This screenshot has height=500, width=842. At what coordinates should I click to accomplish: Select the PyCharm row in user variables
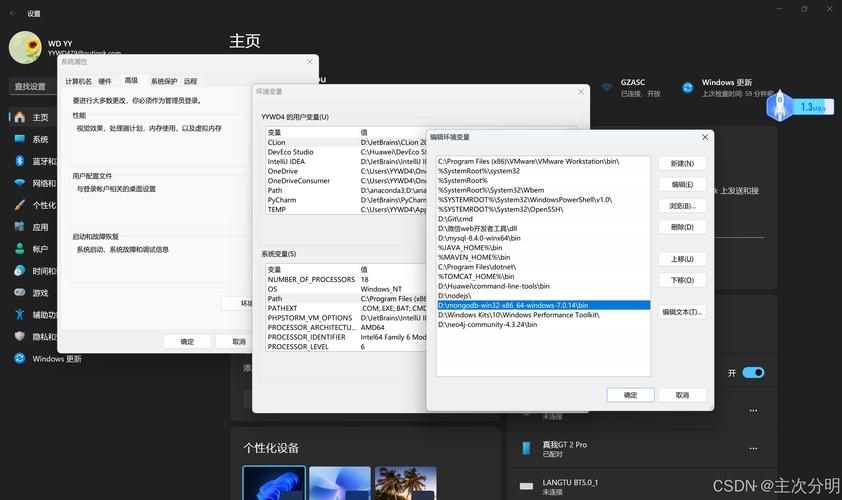(346, 200)
